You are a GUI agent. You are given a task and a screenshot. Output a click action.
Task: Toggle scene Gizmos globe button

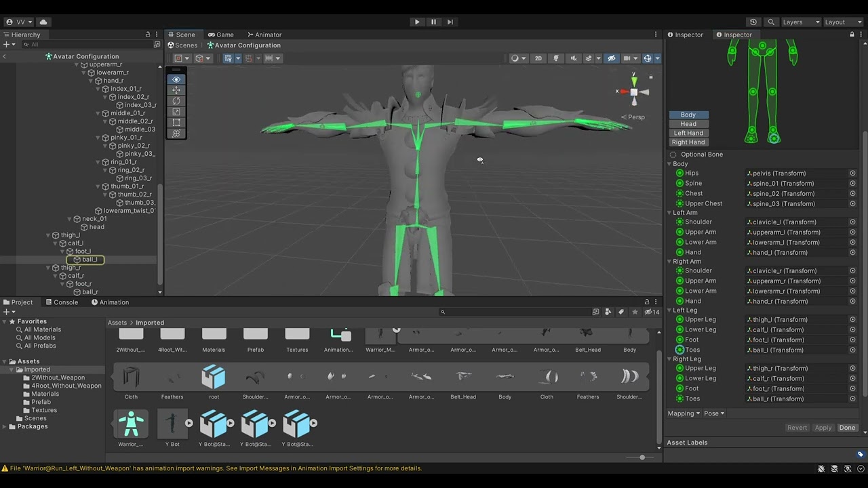648,58
